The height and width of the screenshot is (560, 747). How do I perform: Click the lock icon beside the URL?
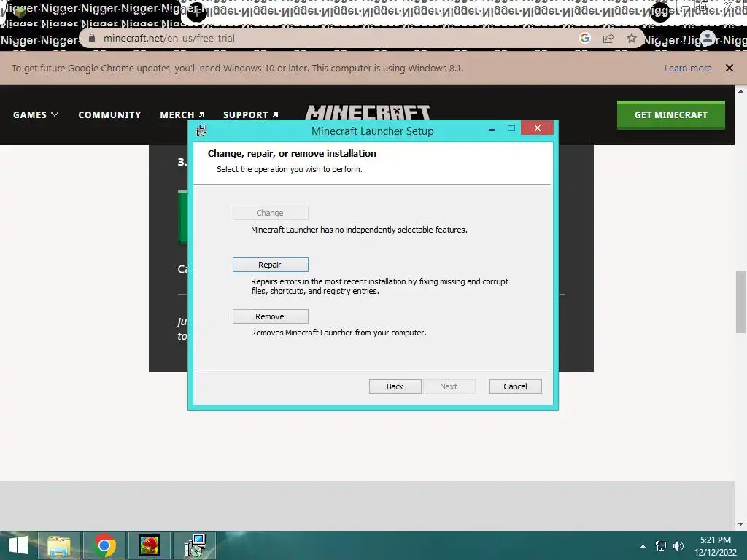coord(92,38)
